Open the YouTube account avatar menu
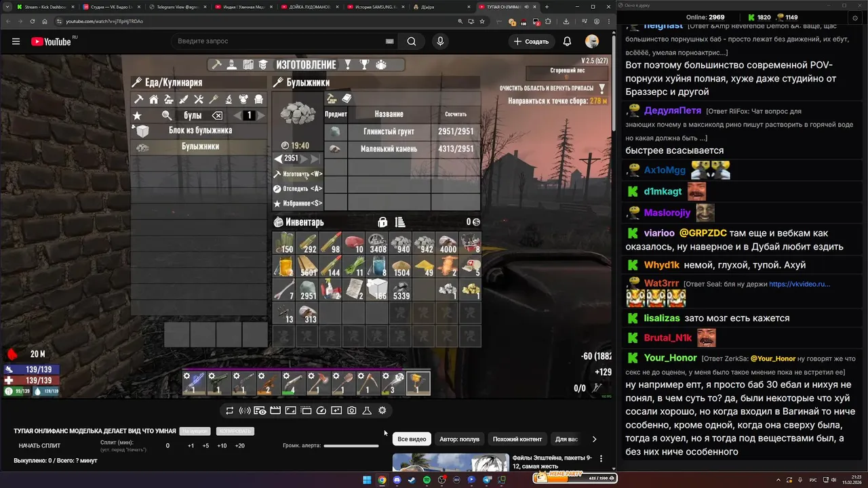This screenshot has width=868, height=488. [x=592, y=41]
